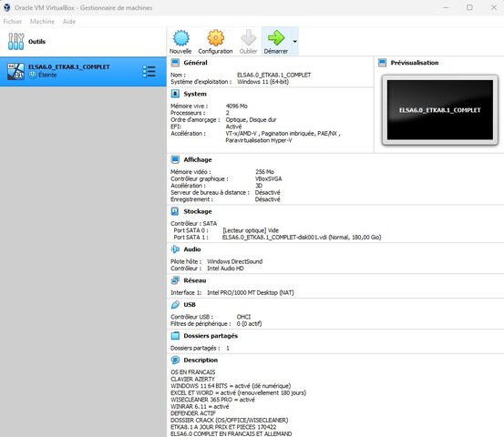This screenshot has width=504, height=437.
Task: Open the Dossiers partagés settings heading
Action: [211, 336]
